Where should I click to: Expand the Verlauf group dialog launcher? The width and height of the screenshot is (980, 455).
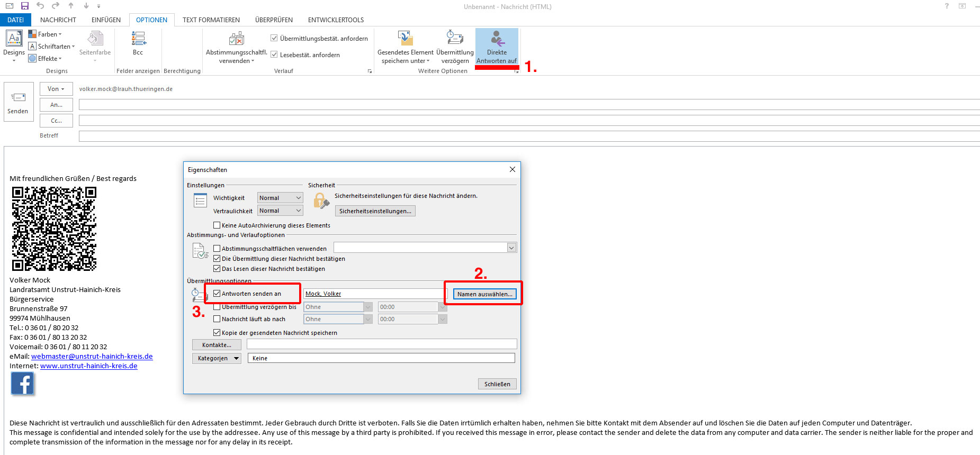[370, 71]
